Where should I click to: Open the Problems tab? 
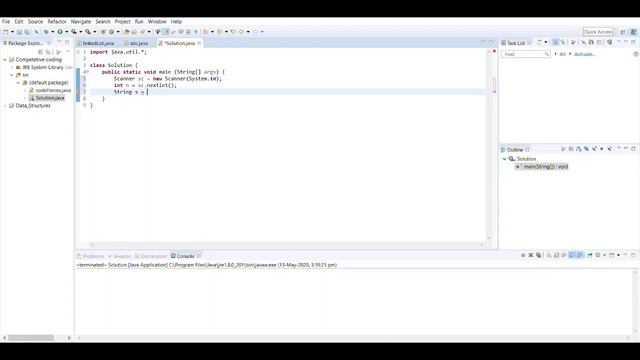pos(91,256)
